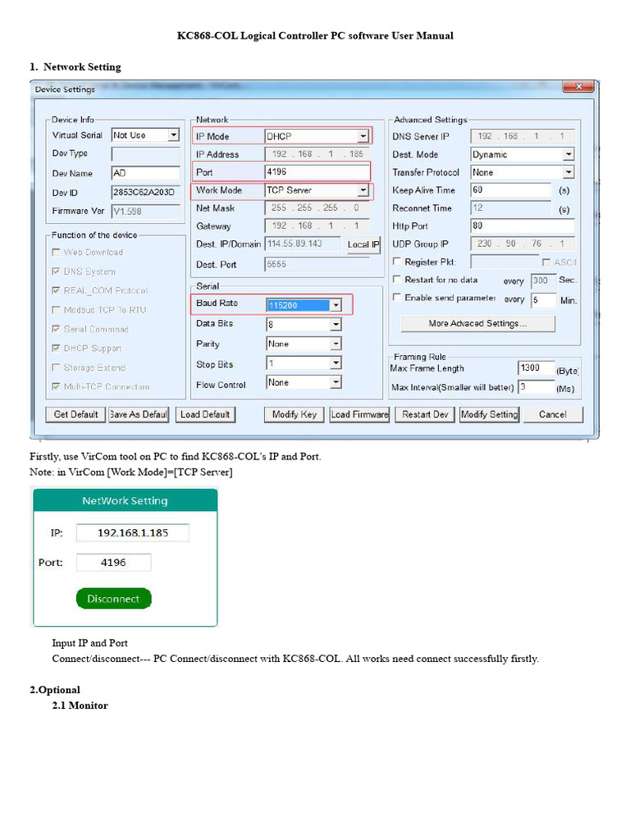Viewport: 630px width, 840px height.
Task: Toggle the Serial Command checkbox
Action: point(56,329)
